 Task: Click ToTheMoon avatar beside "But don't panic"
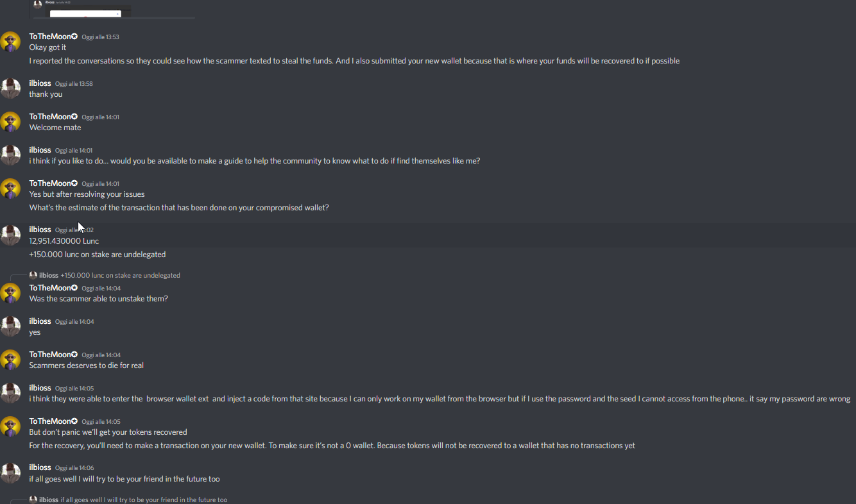[10, 426]
